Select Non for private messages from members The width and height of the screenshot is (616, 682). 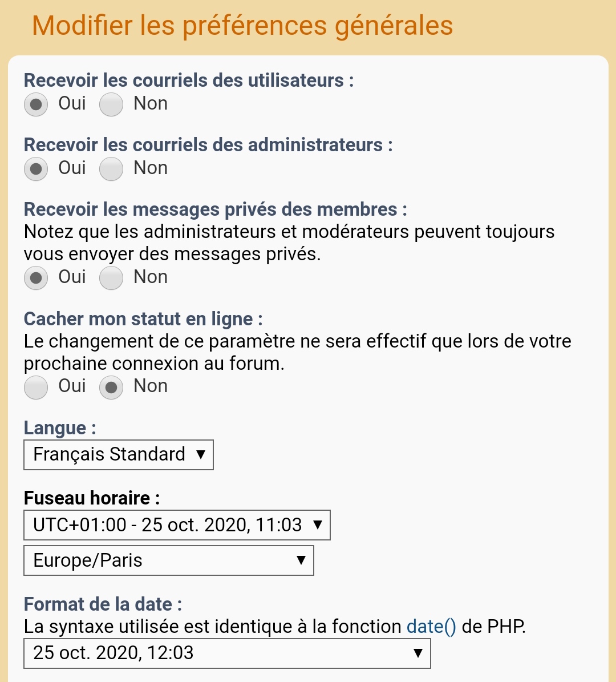click(111, 278)
